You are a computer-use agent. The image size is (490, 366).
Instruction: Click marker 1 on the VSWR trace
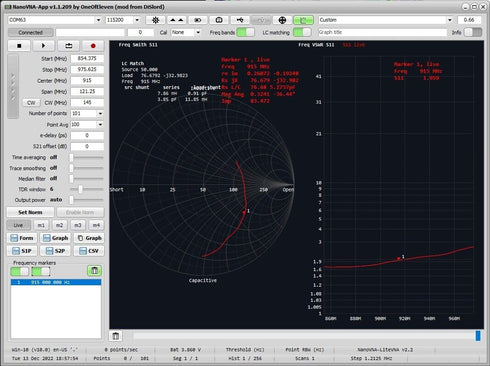399,258
